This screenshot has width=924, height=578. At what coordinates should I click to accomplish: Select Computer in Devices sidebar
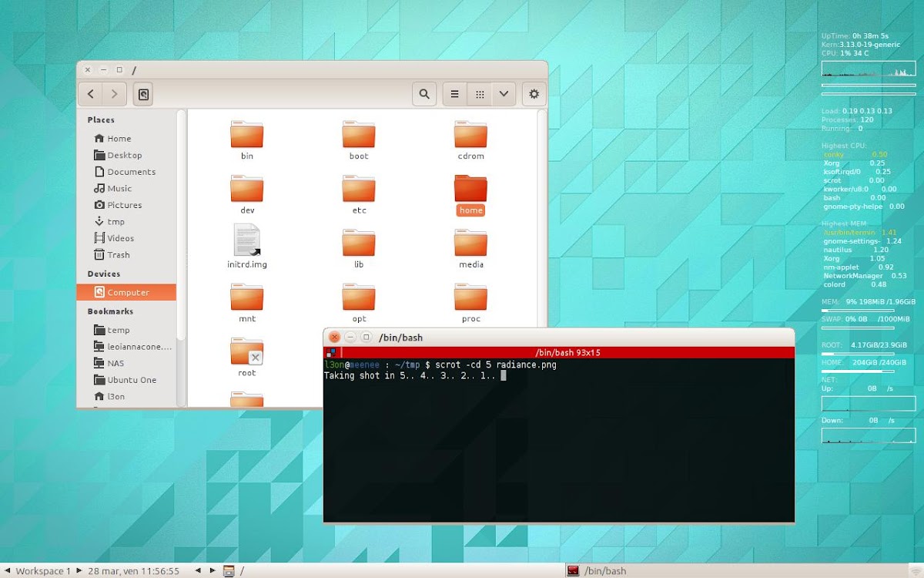127,292
